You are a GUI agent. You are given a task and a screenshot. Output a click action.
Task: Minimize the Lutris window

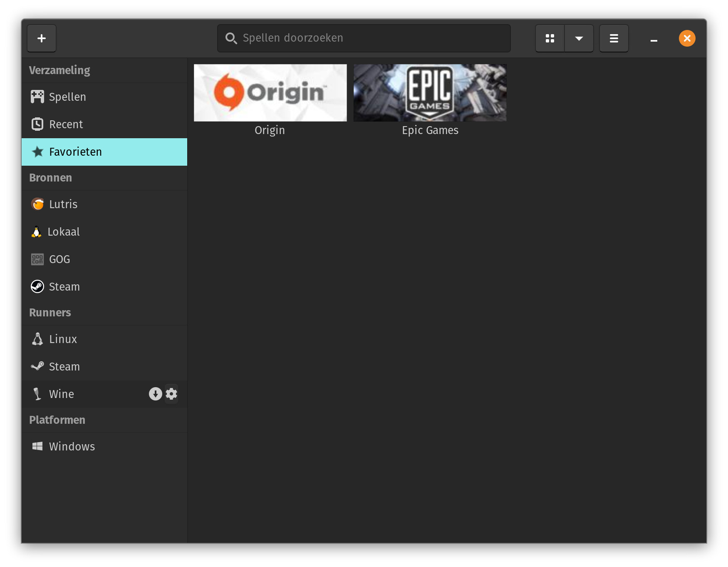coord(654,40)
